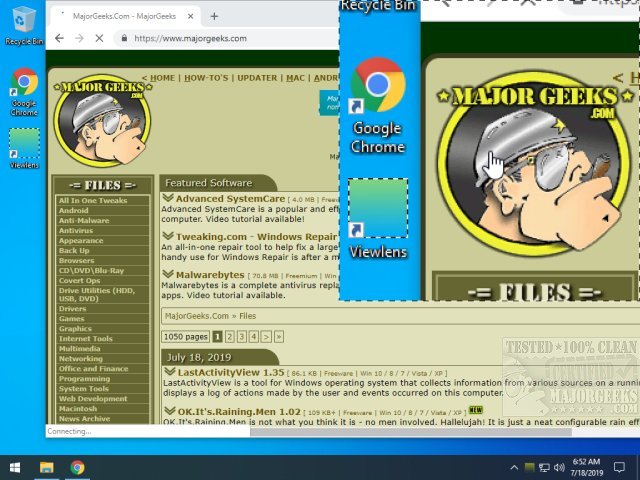Click the browser back arrow
The height and width of the screenshot is (480, 640).
[x=60, y=38]
